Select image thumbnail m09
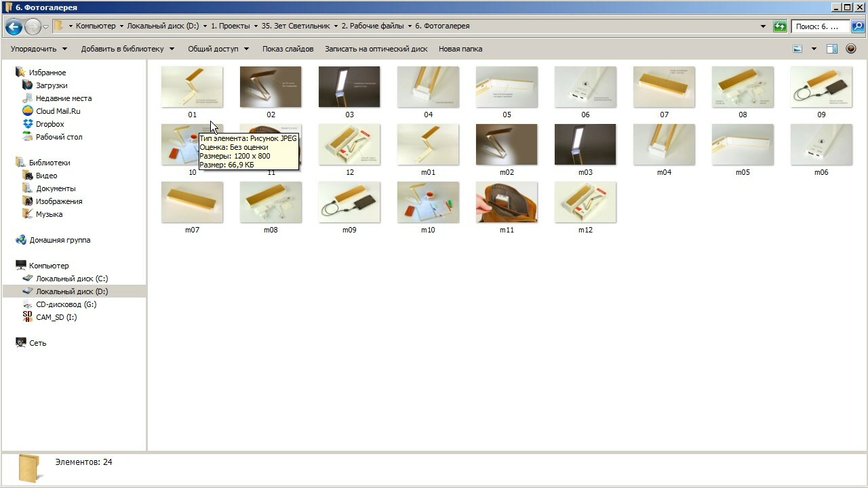Screen dimensions: 868x488 tap(349, 202)
